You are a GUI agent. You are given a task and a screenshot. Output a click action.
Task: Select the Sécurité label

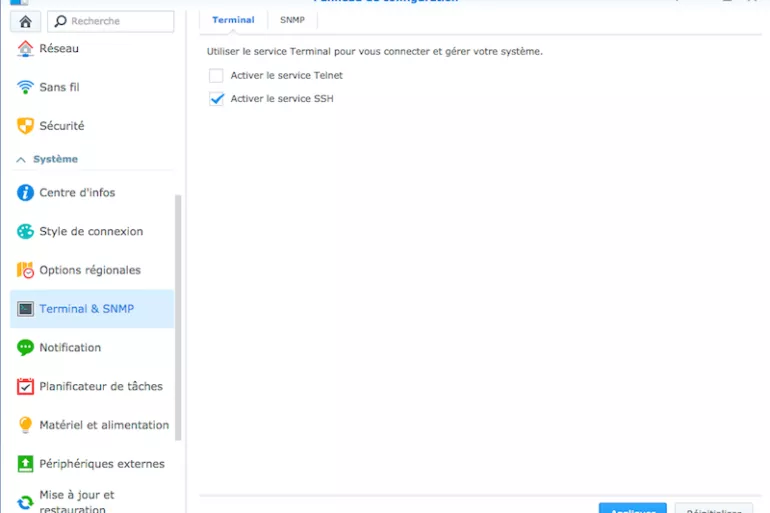pos(62,126)
